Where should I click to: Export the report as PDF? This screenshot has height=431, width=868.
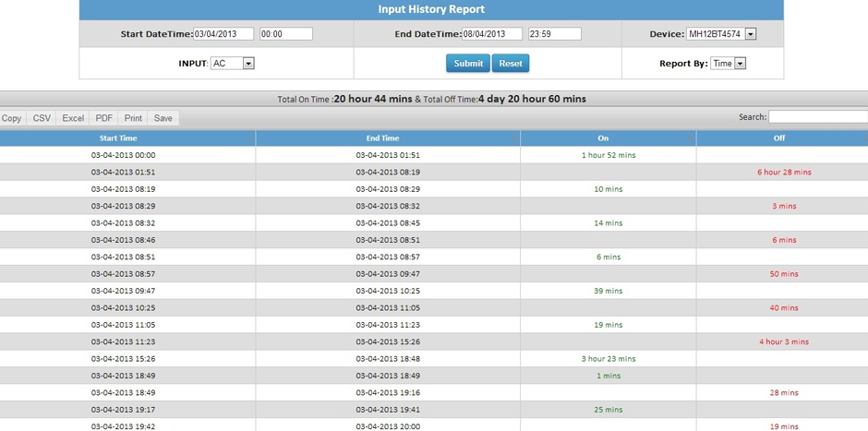(x=104, y=118)
